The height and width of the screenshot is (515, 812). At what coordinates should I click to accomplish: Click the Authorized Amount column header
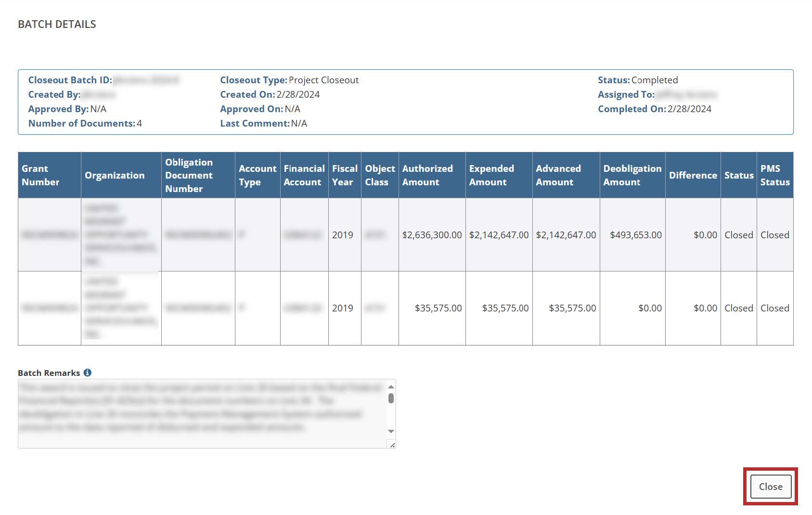coord(427,175)
